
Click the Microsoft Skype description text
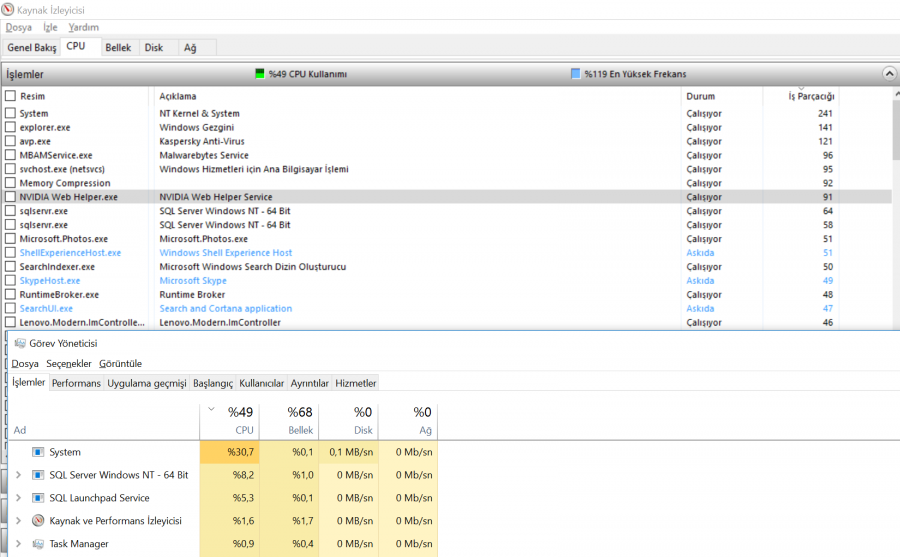click(x=193, y=280)
